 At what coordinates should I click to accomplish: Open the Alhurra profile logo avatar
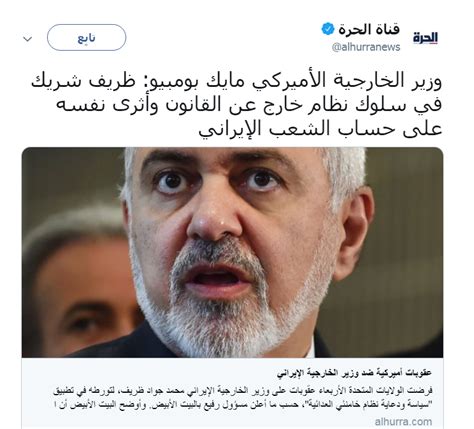point(425,38)
